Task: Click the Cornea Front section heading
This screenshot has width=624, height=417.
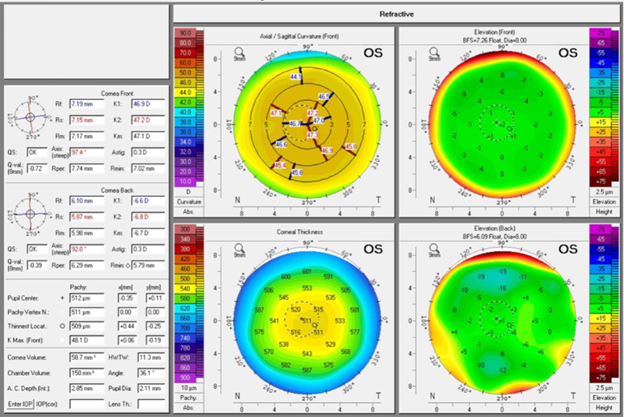Action: coord(118,90)
